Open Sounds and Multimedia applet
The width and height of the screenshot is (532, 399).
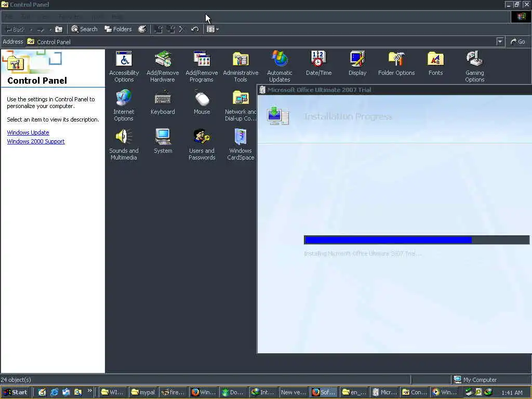click(124, 144)
